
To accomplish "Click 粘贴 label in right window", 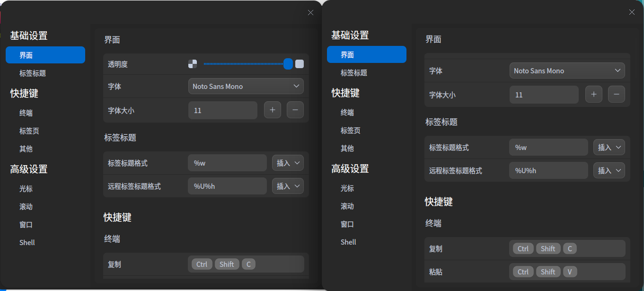I will click(x=436, y=273).
